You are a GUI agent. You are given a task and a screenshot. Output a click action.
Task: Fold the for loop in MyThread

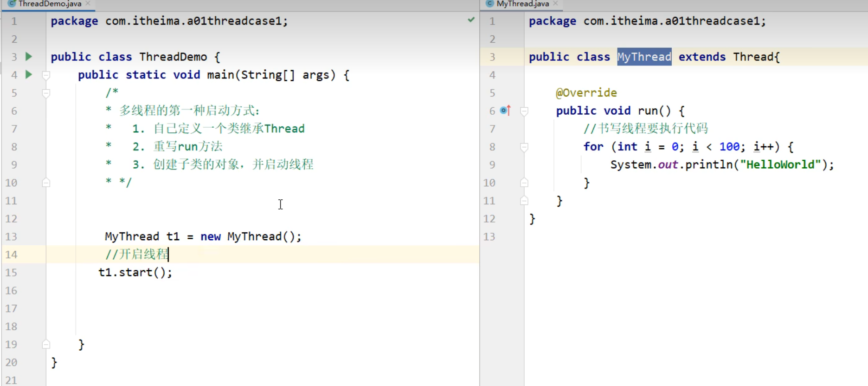coord(524,147)
